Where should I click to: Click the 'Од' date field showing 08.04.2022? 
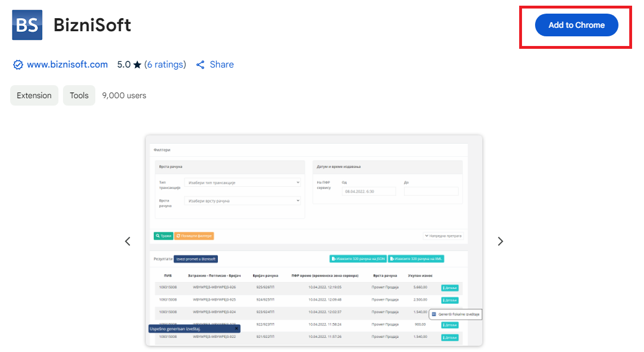[369, 192]
